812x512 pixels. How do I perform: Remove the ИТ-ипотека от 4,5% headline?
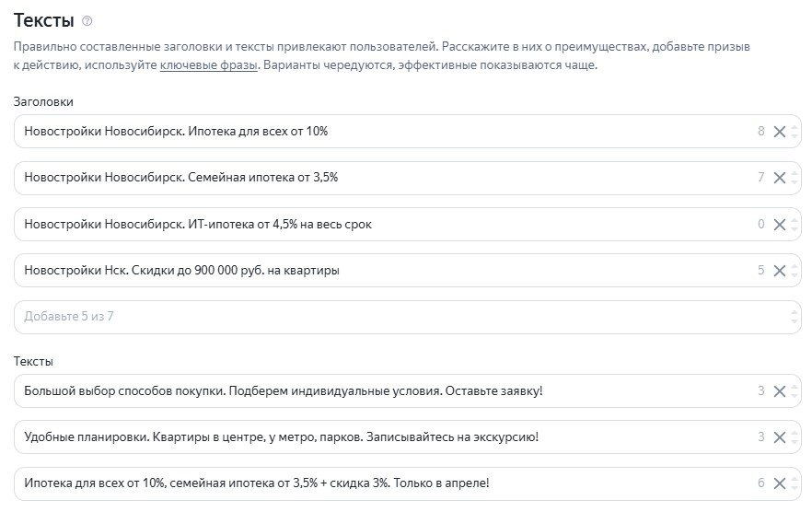coord(780,225)
